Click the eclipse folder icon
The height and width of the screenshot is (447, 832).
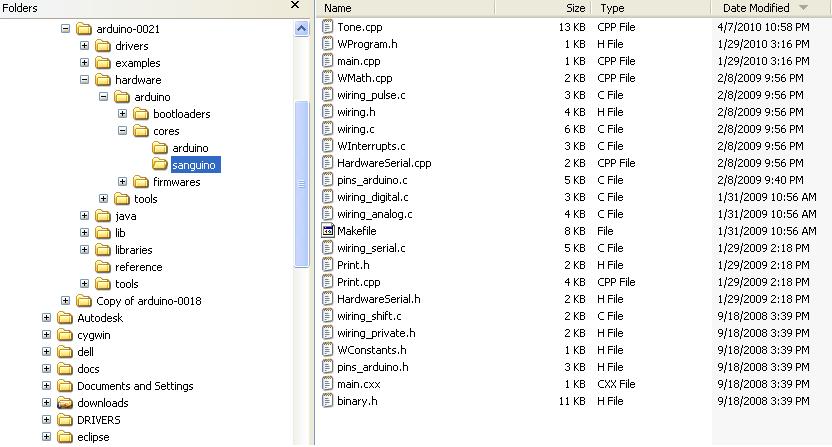point(65,436)
